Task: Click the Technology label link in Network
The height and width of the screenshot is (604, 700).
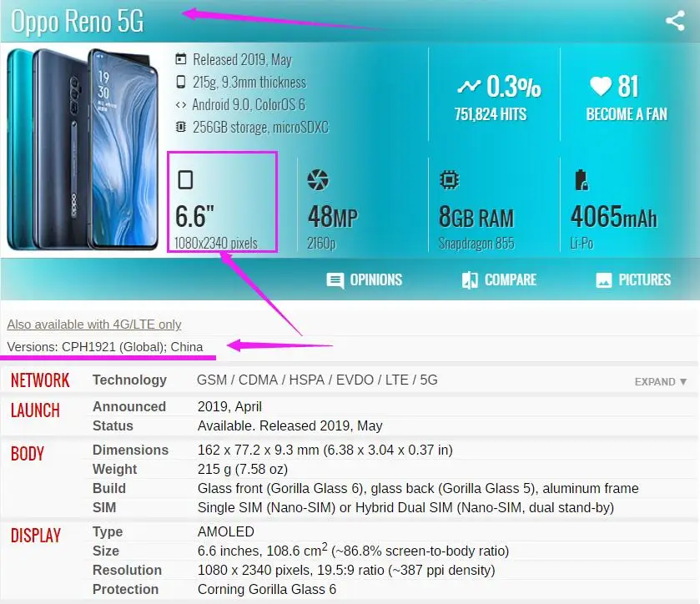Action: click(129, 380)
